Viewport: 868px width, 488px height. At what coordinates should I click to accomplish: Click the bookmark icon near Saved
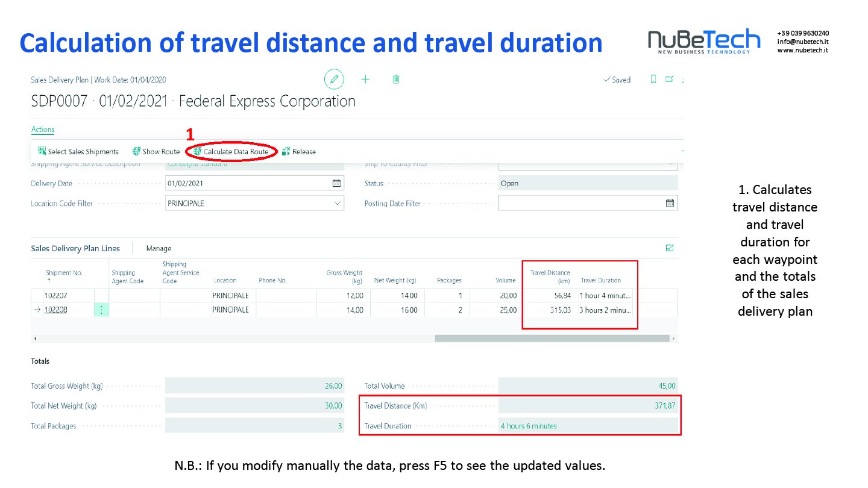coord(653,80)
